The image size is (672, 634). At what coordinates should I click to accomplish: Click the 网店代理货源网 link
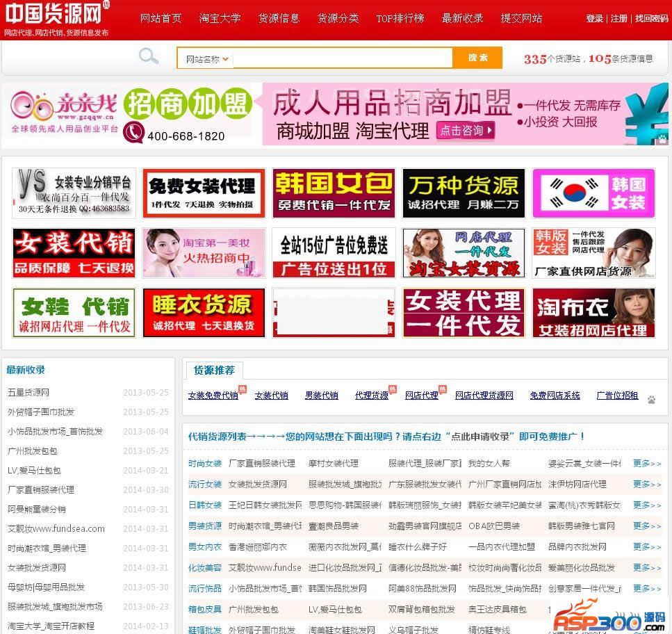[484, 396]
